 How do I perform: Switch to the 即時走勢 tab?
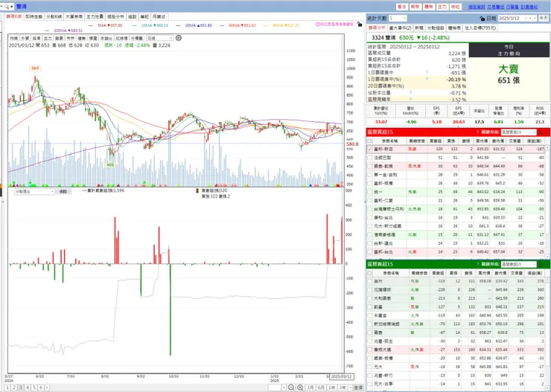(x=34, y=17)
